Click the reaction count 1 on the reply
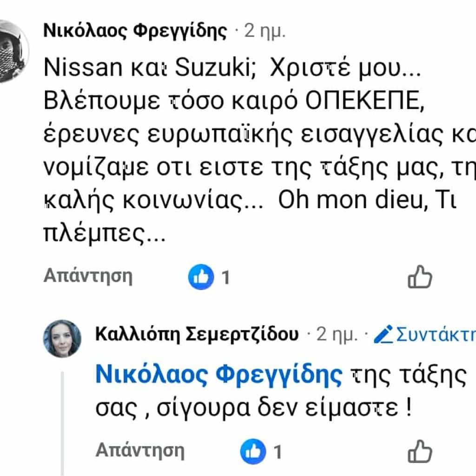Screen dimensions: 476x476 pos(278,452)
